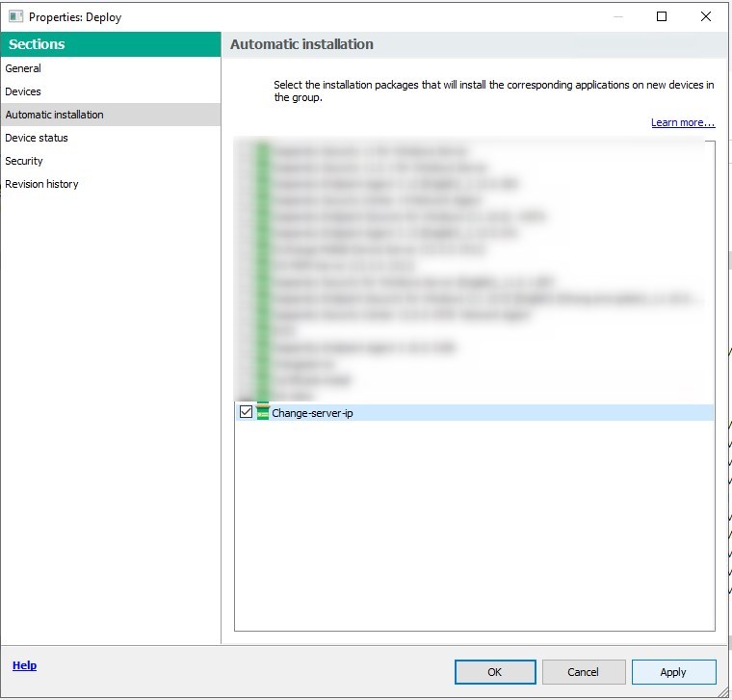
Task: Click the Properties window title bar icon
Action: 15,16
